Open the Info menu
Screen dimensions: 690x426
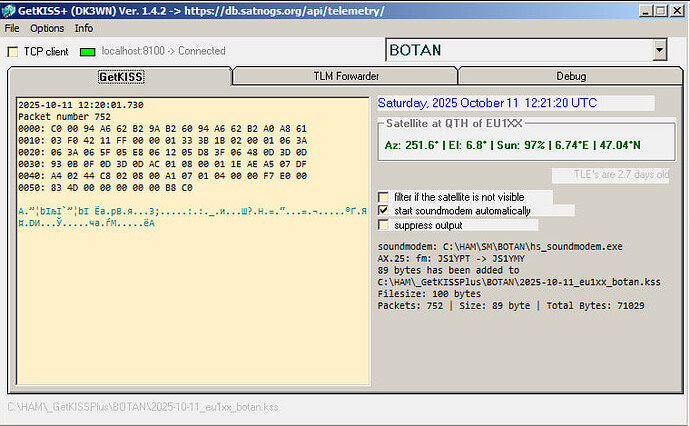tap(84, 28)
